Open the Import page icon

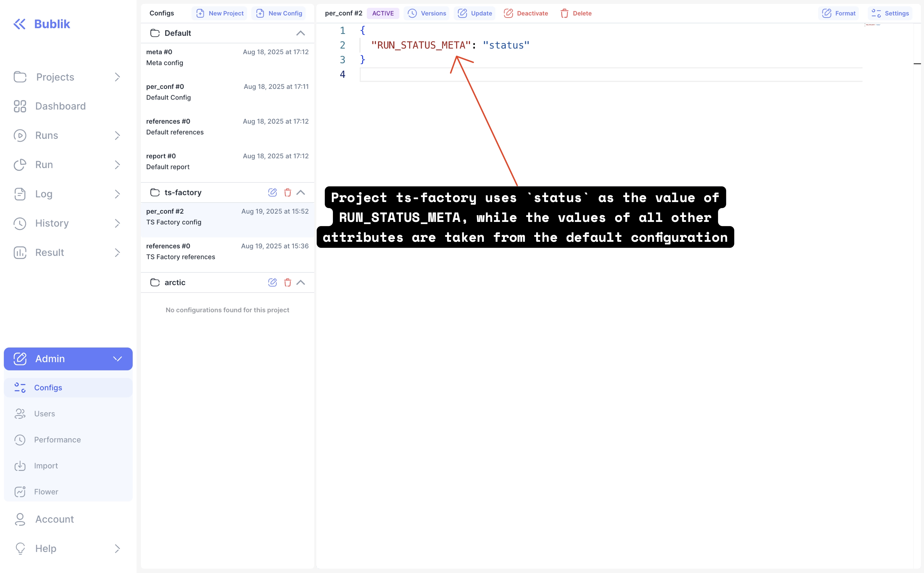click(20, 466)
